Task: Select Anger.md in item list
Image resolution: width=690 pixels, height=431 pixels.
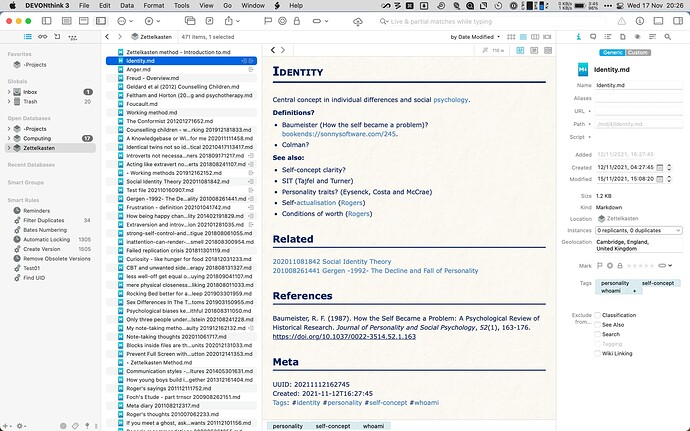Action: [x=181, y=70]
